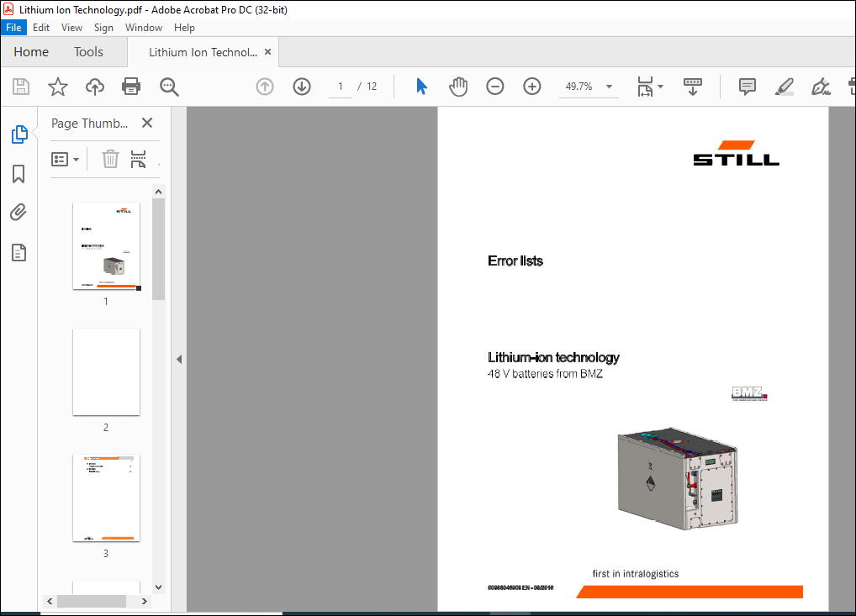Enable scrolling mode icon
This screenshot has width=856, height=616.
(693, 87)
